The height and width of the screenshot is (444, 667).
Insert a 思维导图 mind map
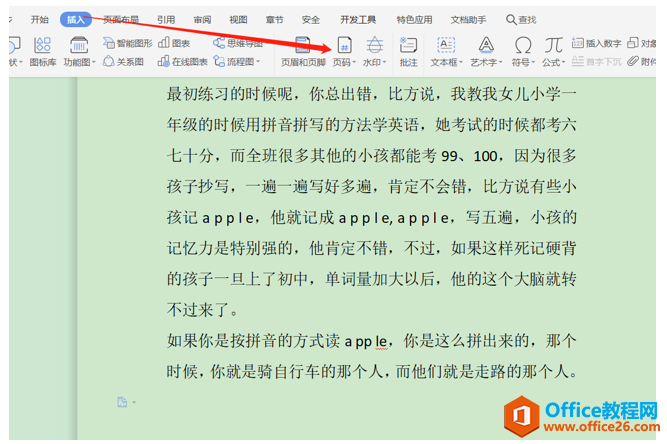click(x=238, y=43)
